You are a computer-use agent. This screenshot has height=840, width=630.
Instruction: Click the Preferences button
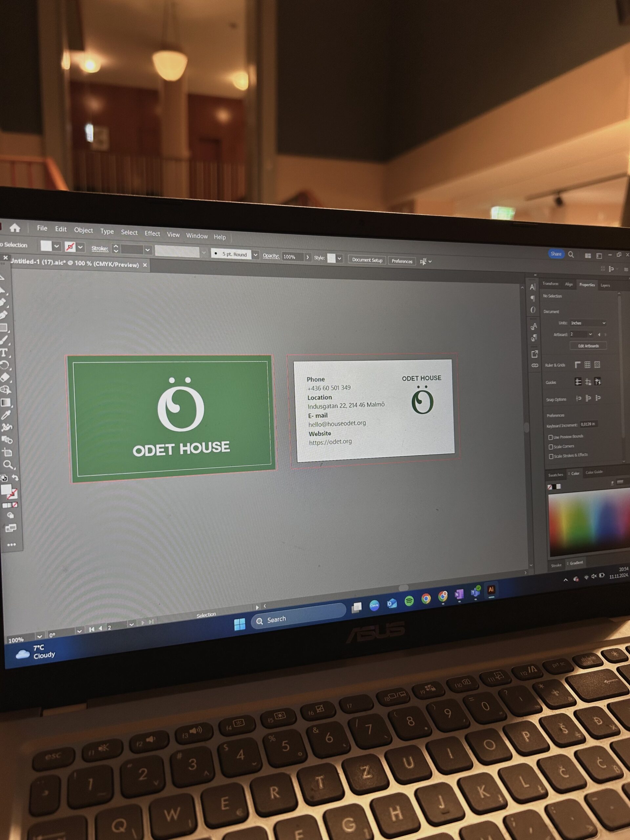[402, 261]
